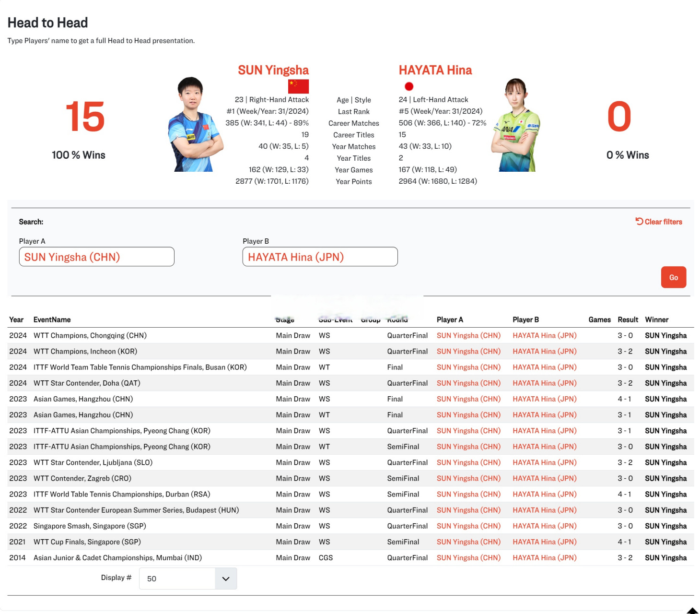Click the Career Matches stat label

[x=354, y=123]
